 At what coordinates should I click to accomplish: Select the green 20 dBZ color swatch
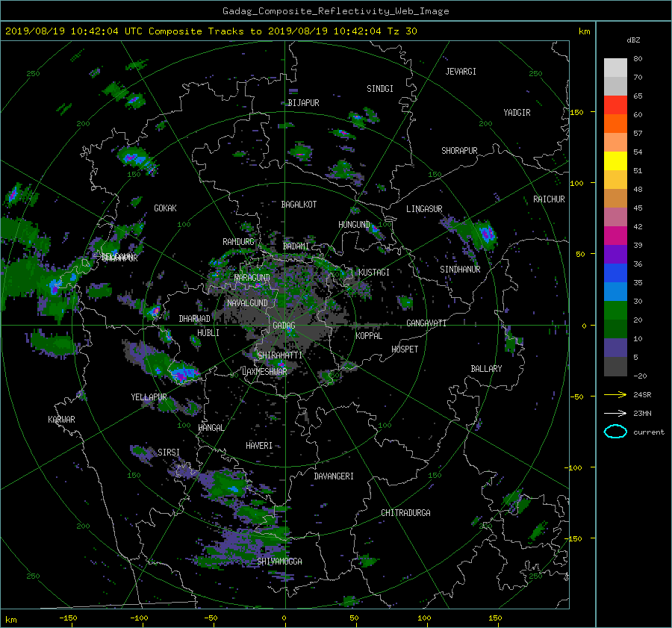(615, 311)
